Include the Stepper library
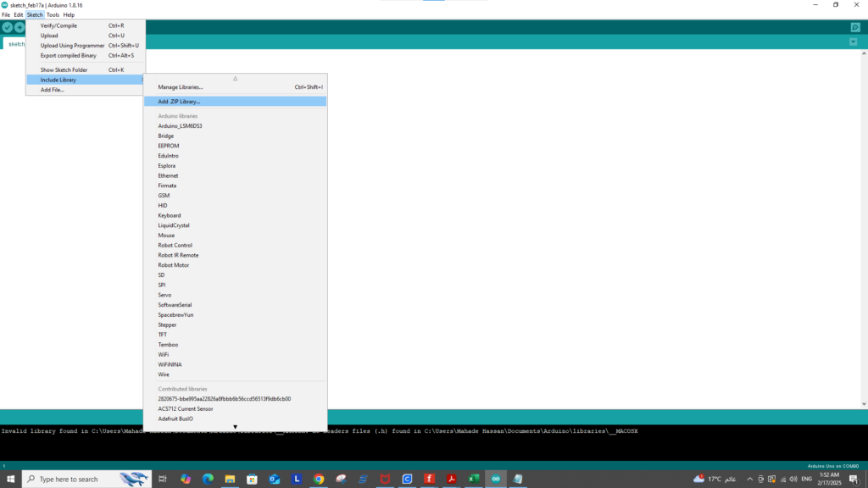The height and width of the screenshot is (488, 868). (236, 324)
